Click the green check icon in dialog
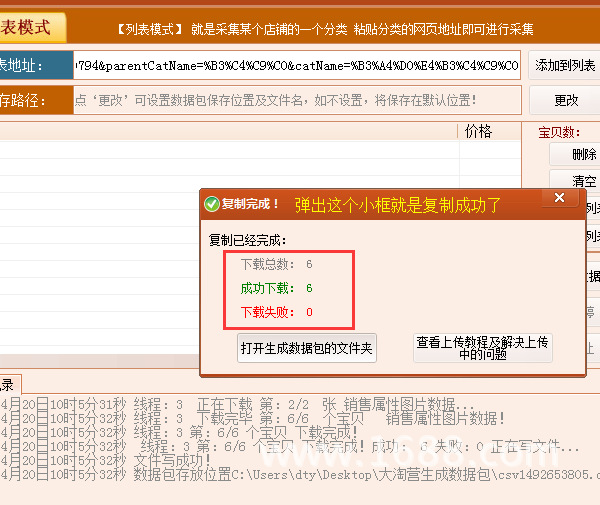The width and height of the screenshot is (600, 505). [x=212, y=204]
